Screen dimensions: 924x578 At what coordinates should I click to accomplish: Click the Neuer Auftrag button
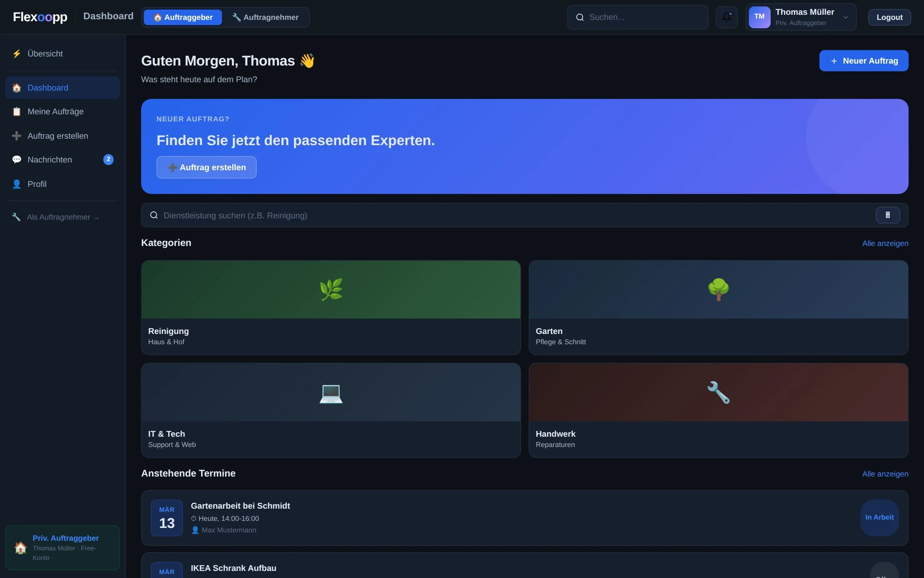864,60
